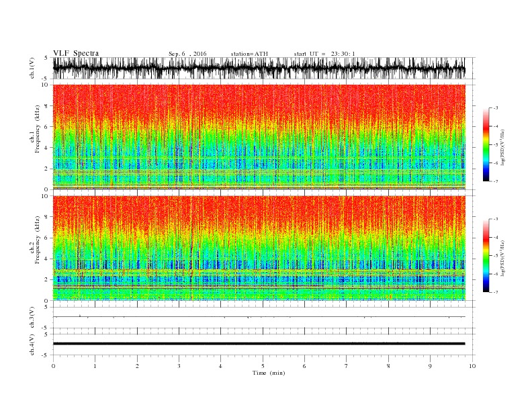Click the "Time (min)" axis label
532x411 pixels.
point(269,373)
